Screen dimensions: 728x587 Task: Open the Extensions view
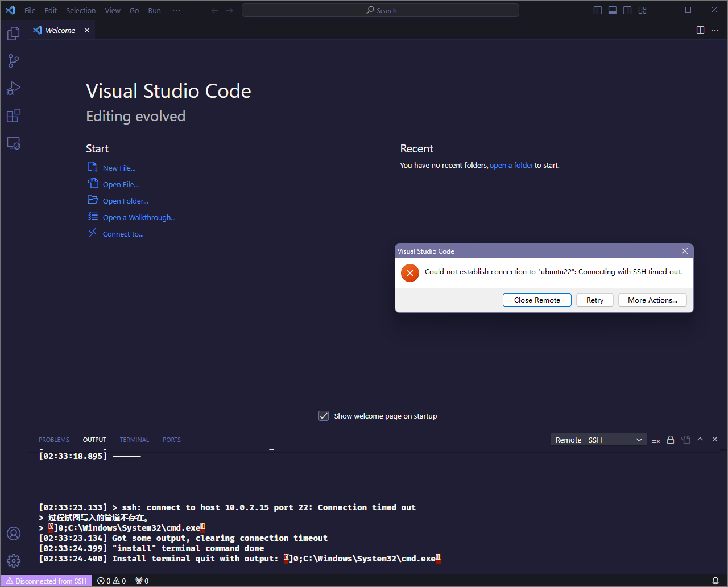14,115
